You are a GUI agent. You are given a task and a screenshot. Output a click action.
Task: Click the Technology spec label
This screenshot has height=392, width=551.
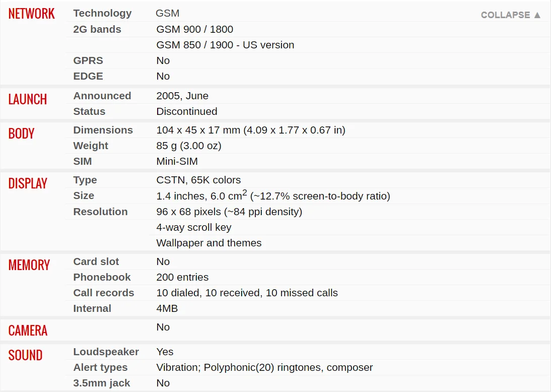tap(102, 13)
